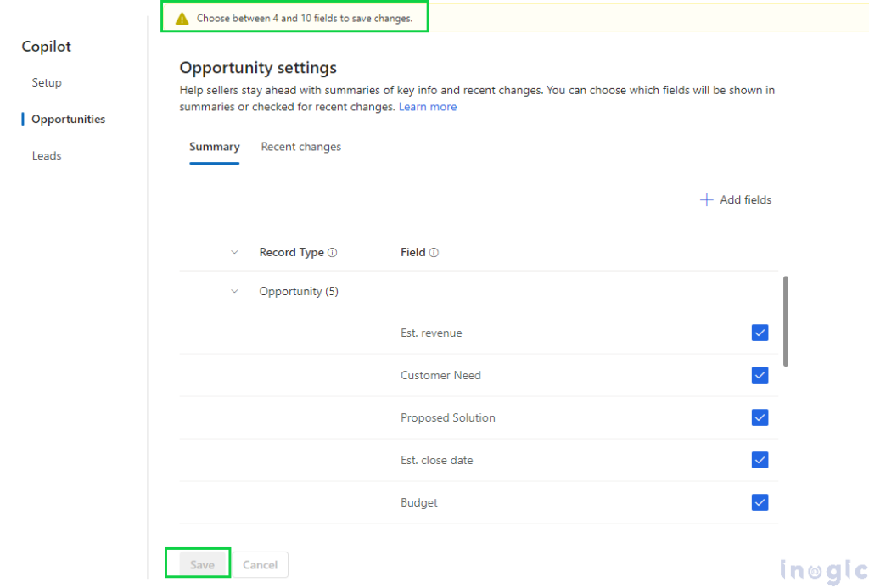
Task: Click the plus icon beside Add fields
Action: [x=706, y=199]
